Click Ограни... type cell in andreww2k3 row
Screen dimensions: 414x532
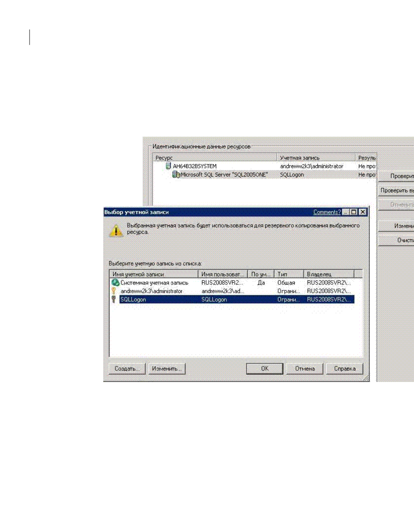288,291
